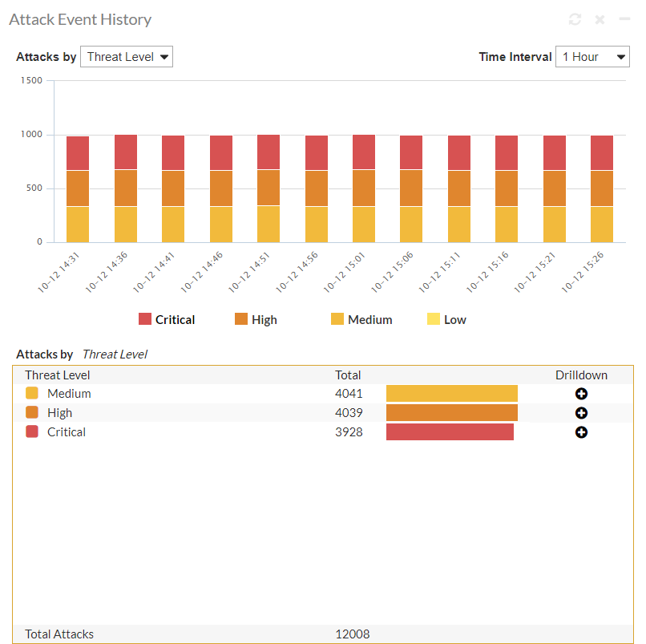This screenshot has height=644, width=646.
Task: Drill down into Medium threat level
Action: coord(582,394)
